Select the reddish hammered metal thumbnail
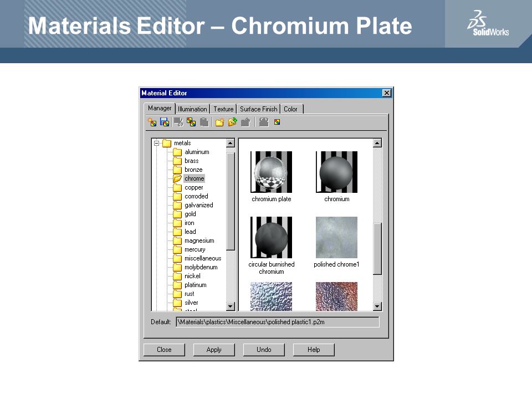This screenshot has height=399, width=532. (x=336, y=296)
